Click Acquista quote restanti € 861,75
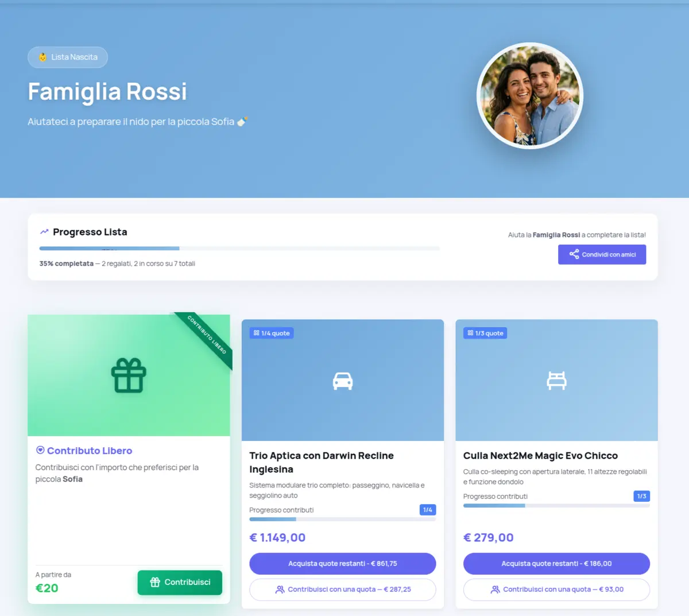Screen dimensions: 689x616 (x=343, y=564)
